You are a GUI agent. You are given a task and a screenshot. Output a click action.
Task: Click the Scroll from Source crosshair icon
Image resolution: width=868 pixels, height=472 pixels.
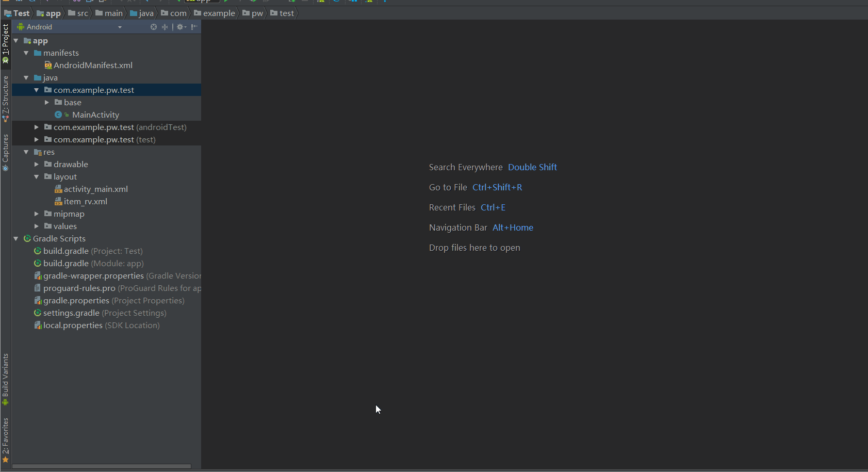click(x=154, y=27)
